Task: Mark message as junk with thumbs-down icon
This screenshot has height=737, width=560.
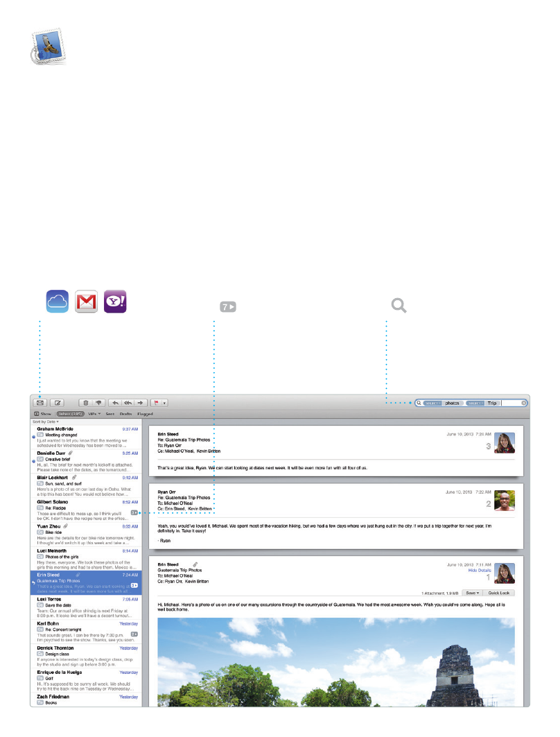Action: click(x=98, y=403)
